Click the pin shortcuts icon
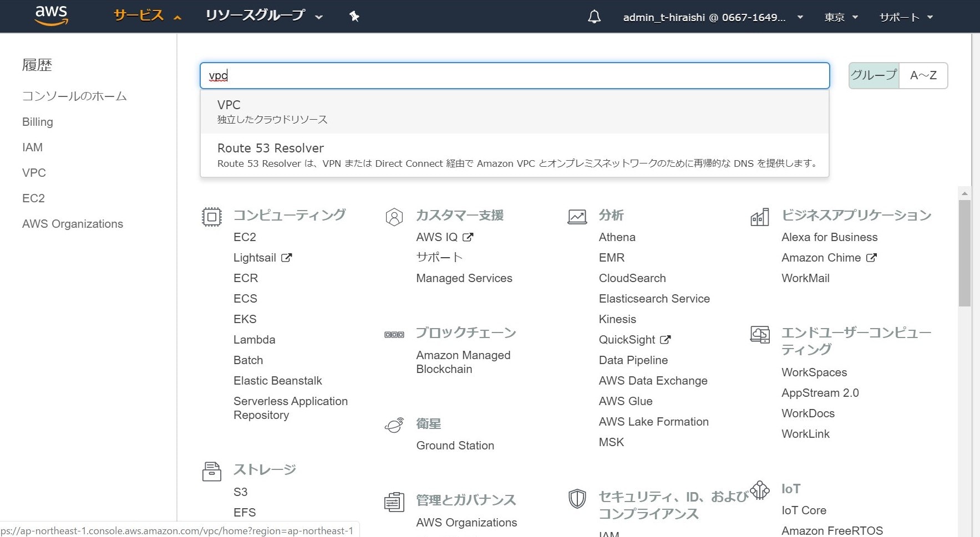 (354, 17)
